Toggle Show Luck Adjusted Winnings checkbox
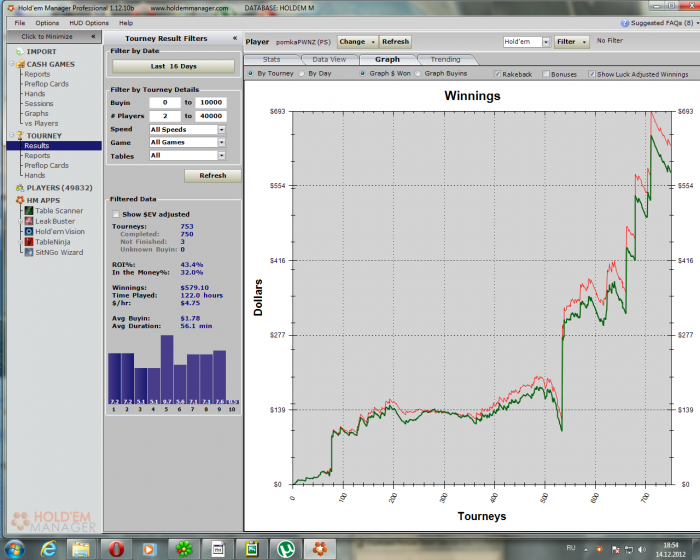700x560 pixels. [x=592, y=74]
